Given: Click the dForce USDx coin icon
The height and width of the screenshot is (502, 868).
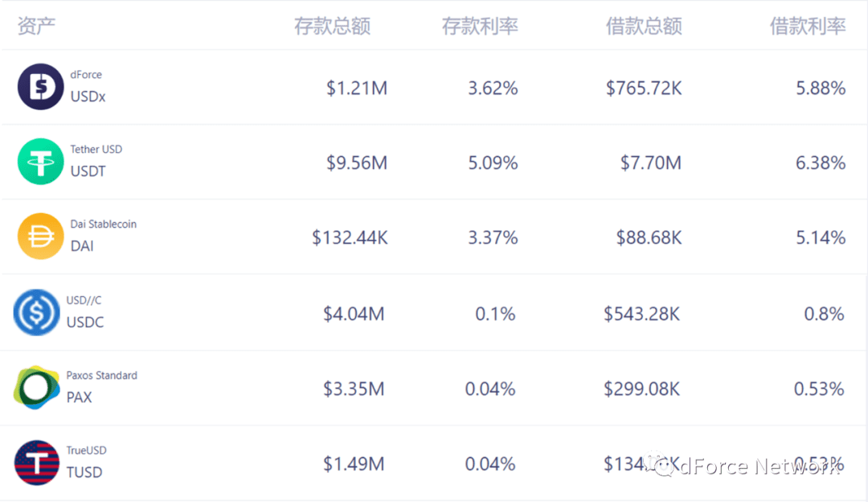Looking at the screenshot, I should coord(40,86).
